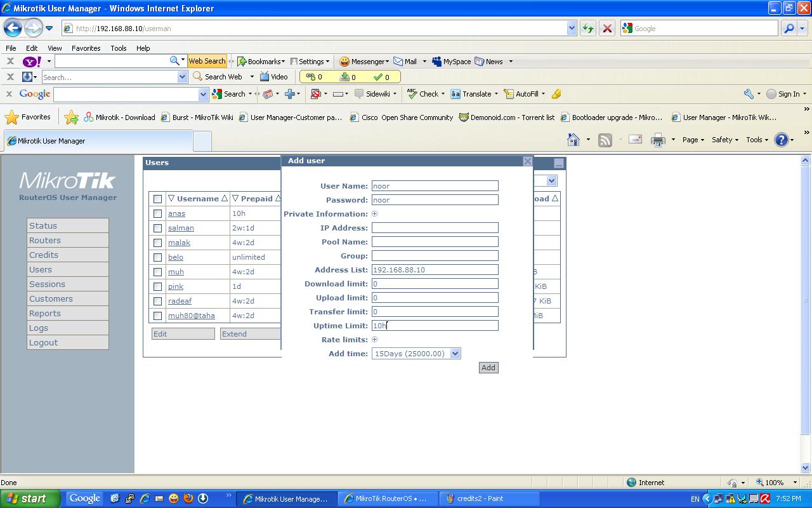
Task: Open the Favorites menu
Action: coord(86,48)
